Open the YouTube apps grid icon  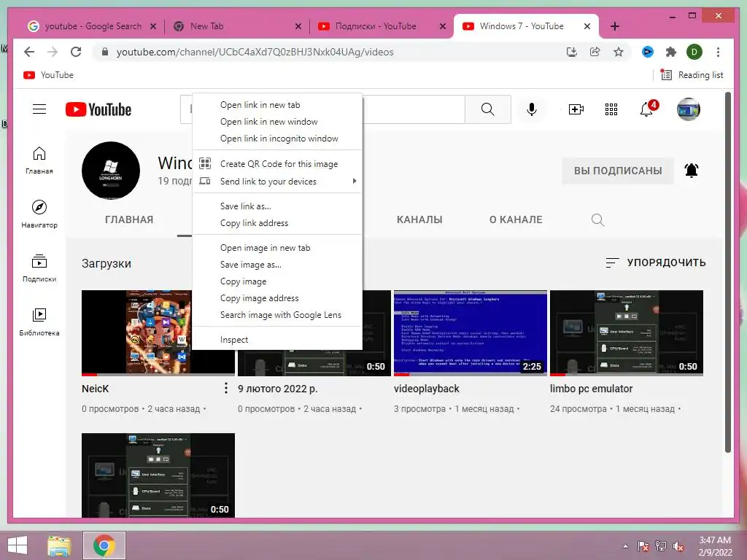(611, 109)
